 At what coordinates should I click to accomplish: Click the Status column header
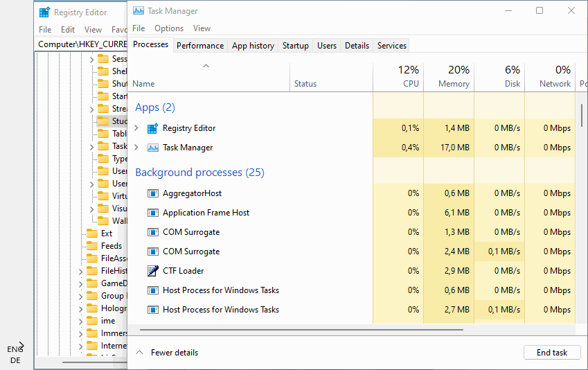tap(332, 77)
